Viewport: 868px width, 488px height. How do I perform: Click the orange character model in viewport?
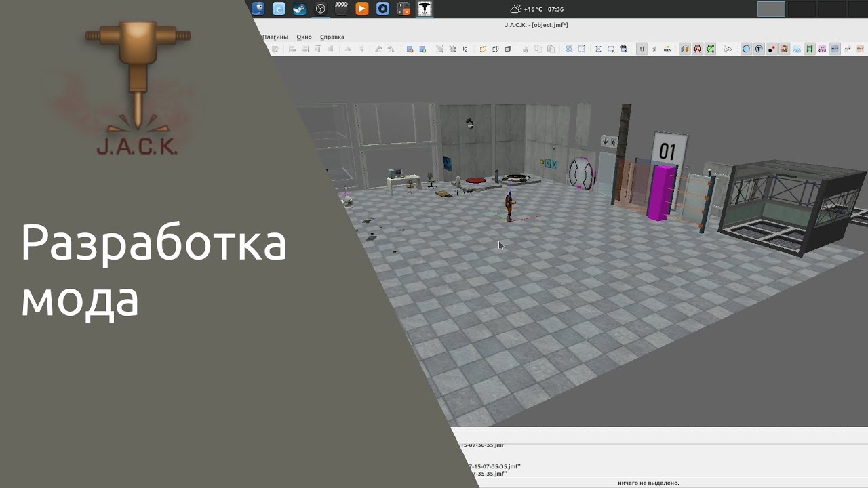509,207
